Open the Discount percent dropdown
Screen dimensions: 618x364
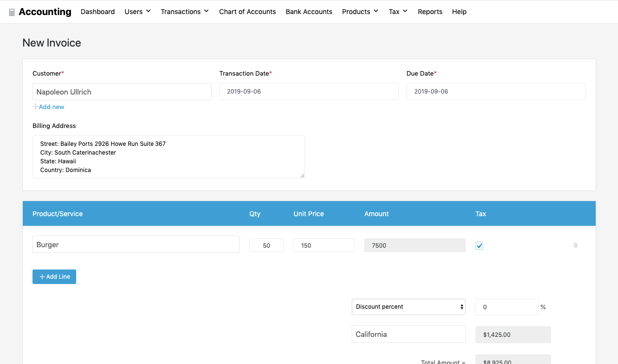pyautogui.click(x=408, y=307)
